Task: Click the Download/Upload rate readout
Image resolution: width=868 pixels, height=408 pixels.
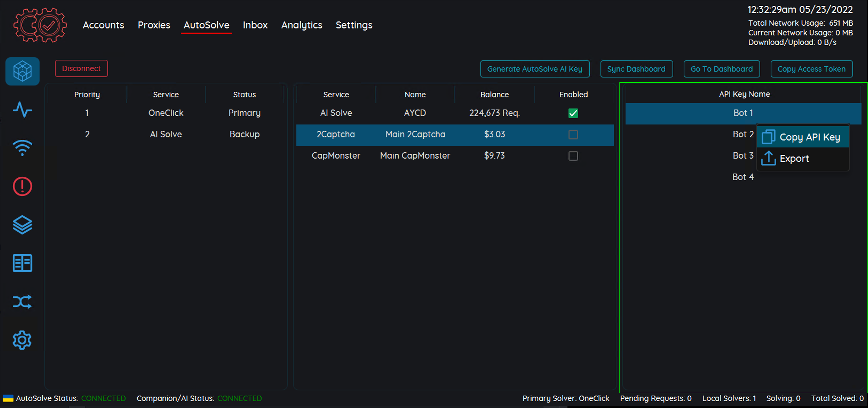Action: [792, 42]
